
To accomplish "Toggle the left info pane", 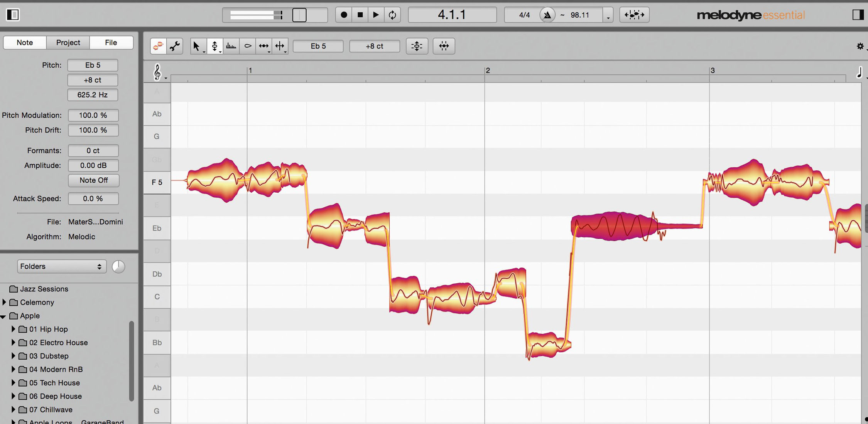I will click(13, 15).
